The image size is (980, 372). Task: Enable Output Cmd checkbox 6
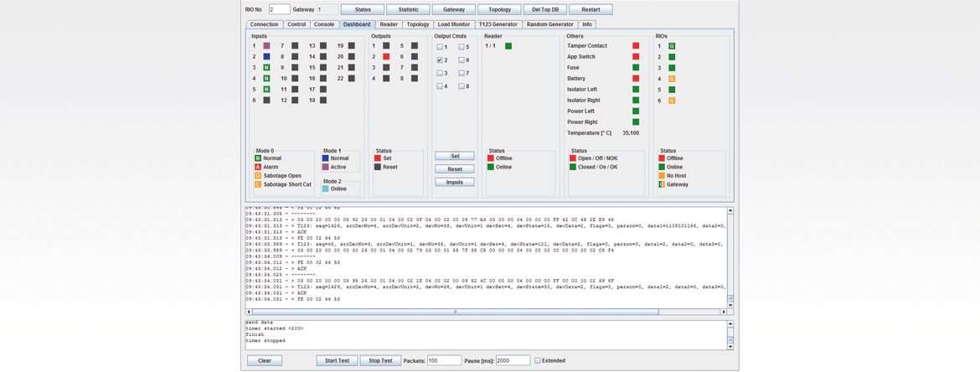pyautogui.click(x=462, y=60)
